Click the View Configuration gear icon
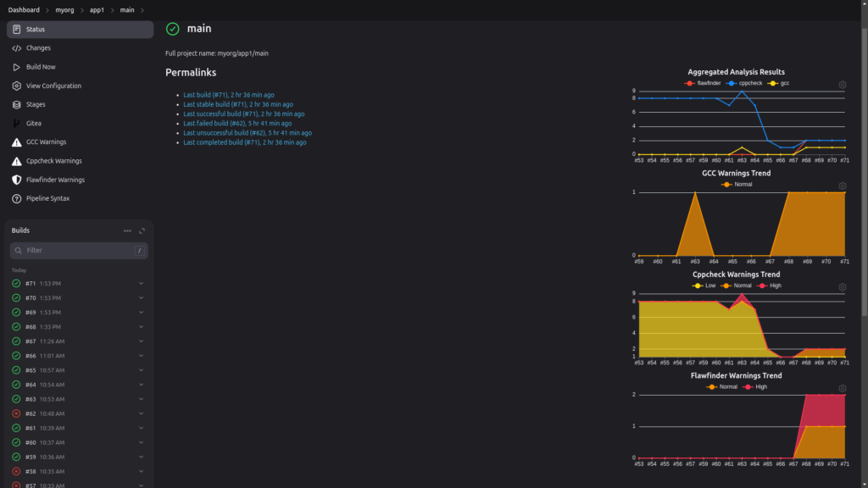The width and height of the screenshot is (868, 488). 17,86
